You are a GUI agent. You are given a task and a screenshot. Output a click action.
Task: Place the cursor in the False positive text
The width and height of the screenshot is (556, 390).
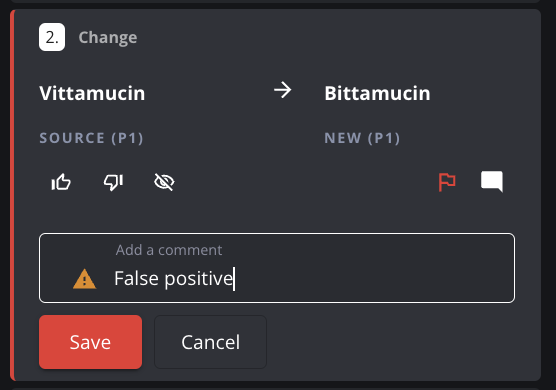173,279
